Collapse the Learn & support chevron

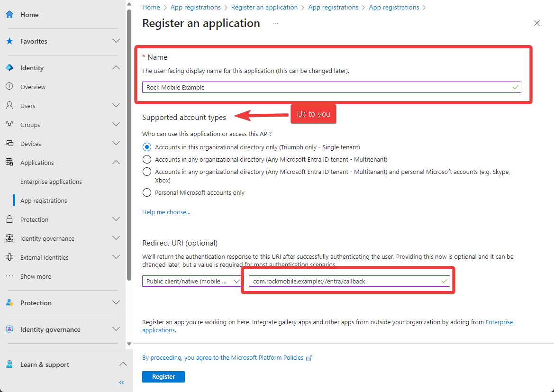(x=123, y=364)
